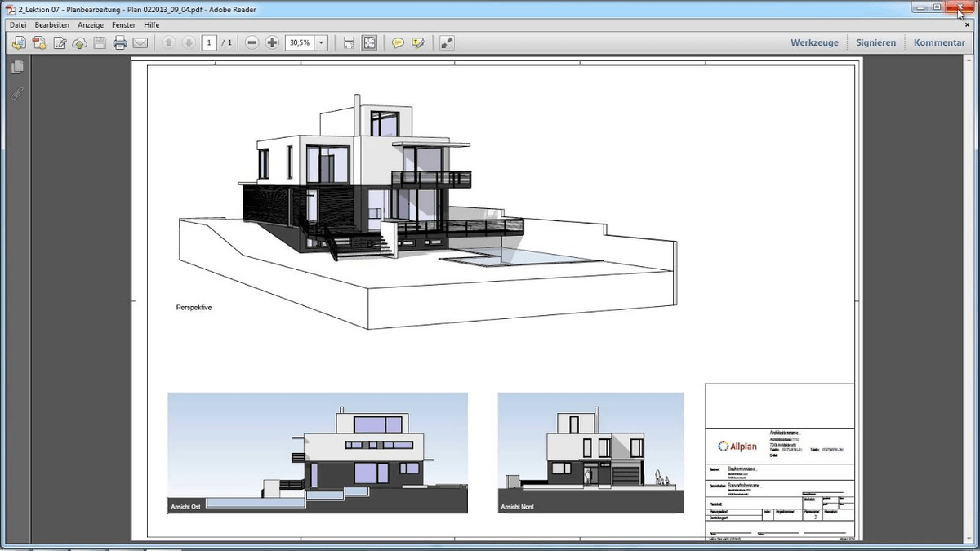The width and height of the screenshot is (980, 551).
Task: Open the Datei menu
Action: coord(17,25)
